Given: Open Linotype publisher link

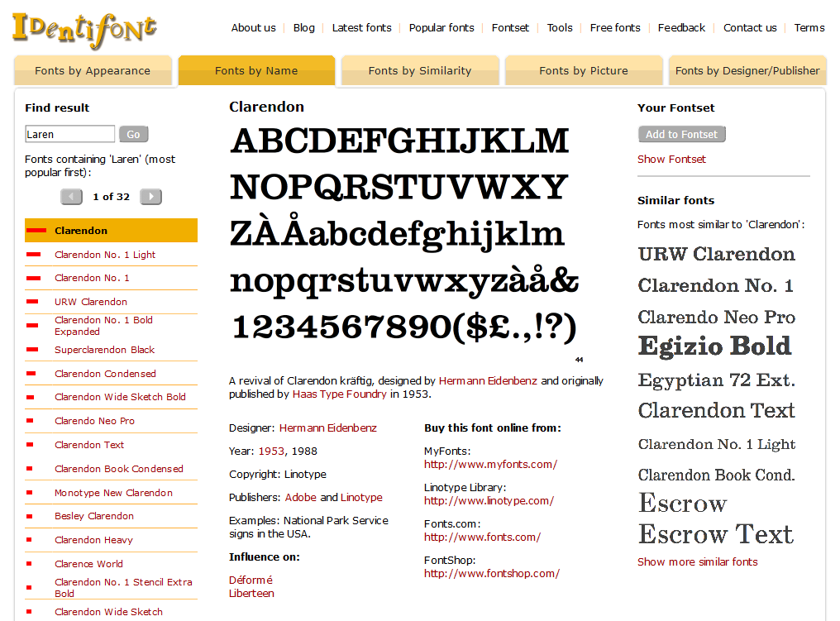Looking at the screenshot, I should (x=361, y=497).
